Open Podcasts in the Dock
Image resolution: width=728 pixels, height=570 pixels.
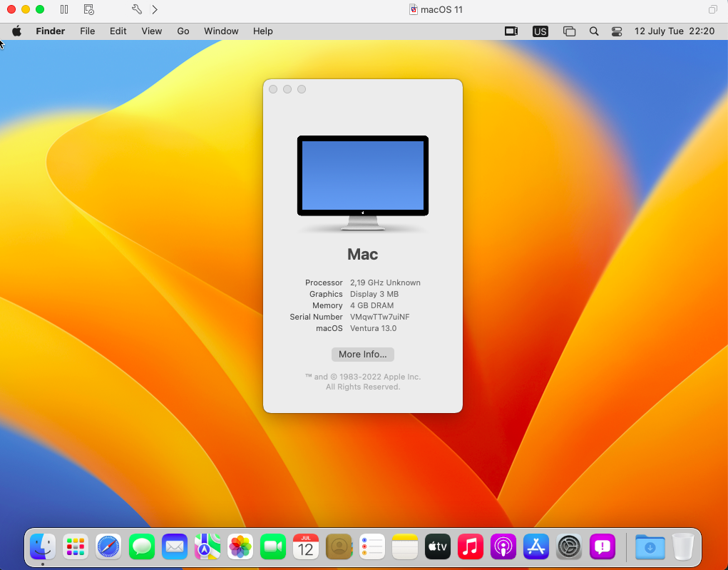click(503, 547)
